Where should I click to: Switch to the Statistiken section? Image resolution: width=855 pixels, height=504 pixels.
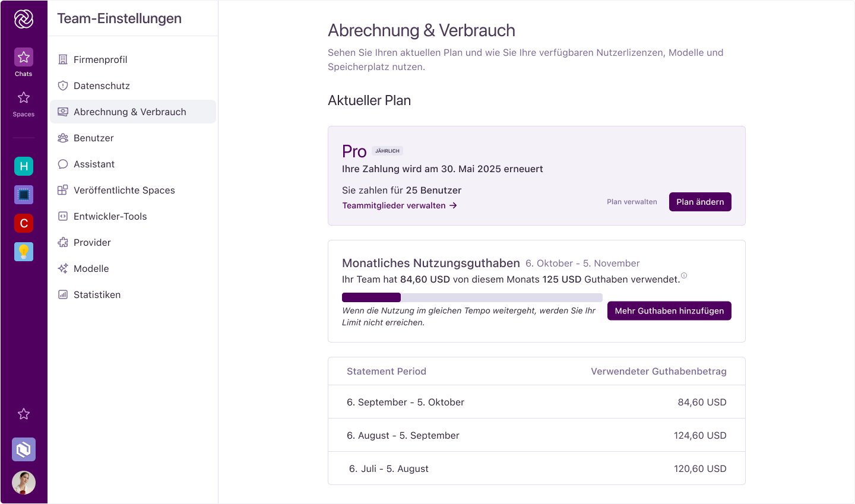click(x=97, y=294)
